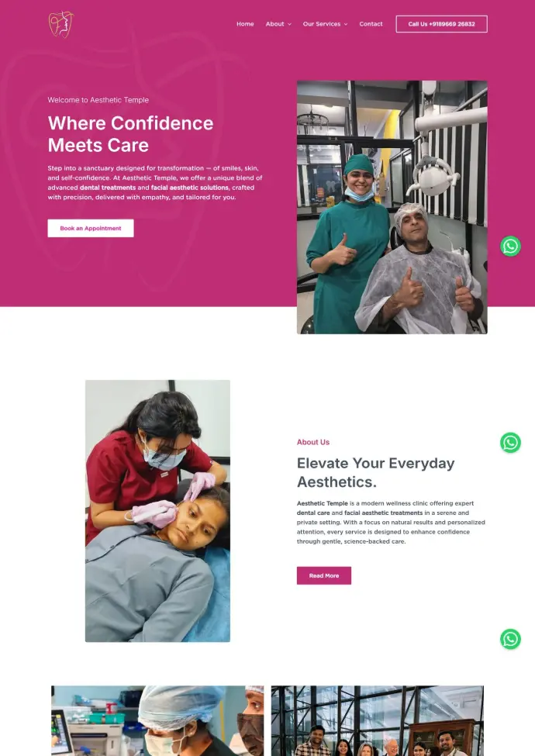Click the About Us section label

point(313,442)
